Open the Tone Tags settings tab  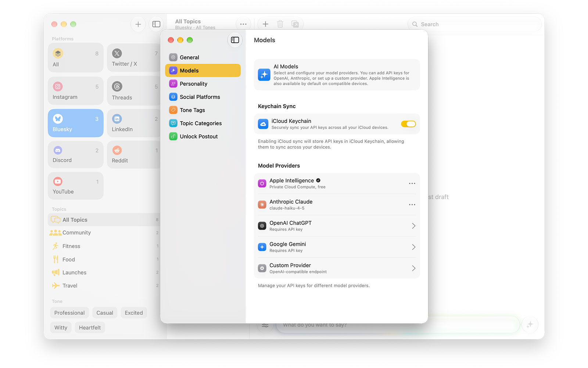pos(203,110)
